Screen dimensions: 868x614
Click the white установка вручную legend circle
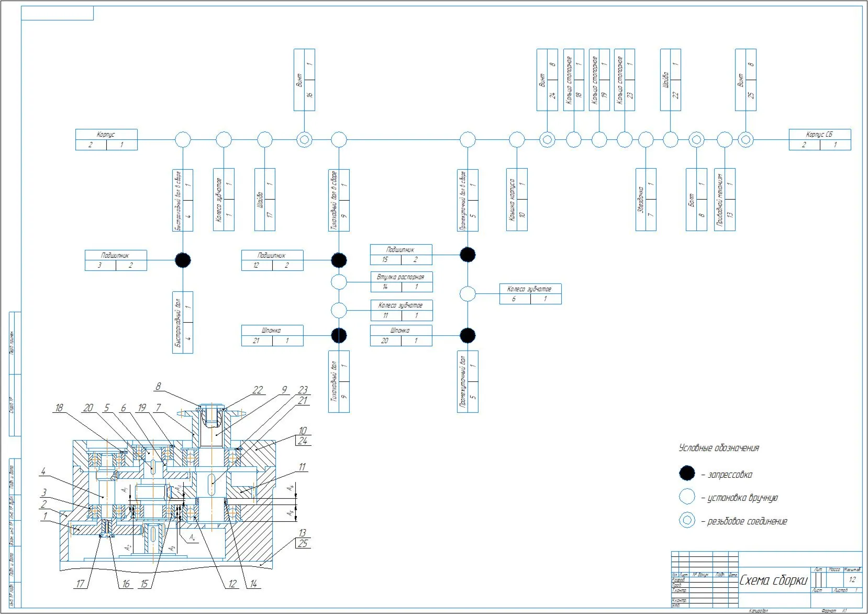(x=687, y=497)
